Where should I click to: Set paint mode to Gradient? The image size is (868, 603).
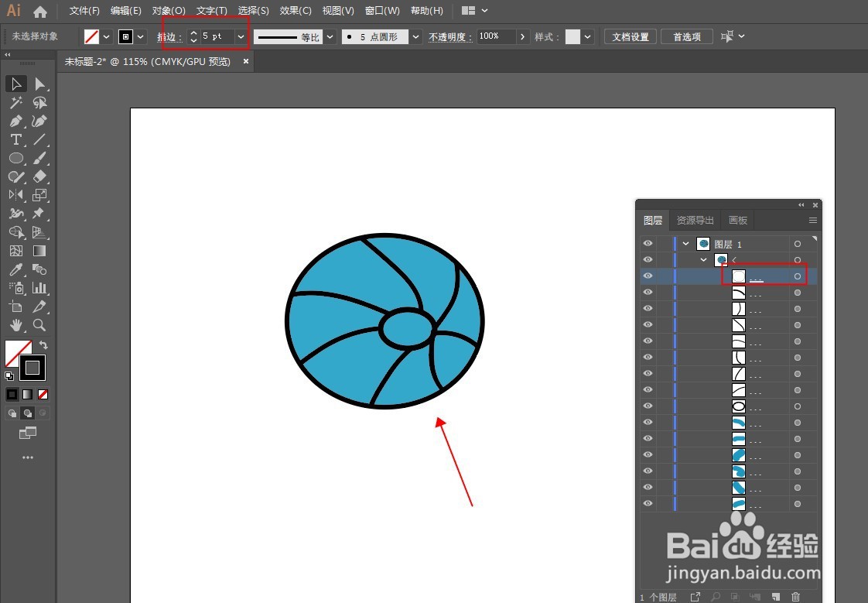tap(27, 394)
